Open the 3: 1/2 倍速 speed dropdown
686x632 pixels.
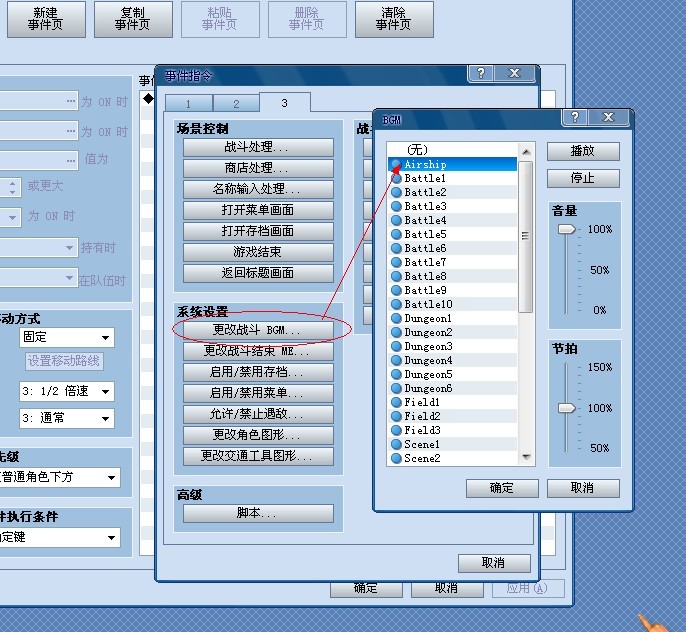click(x=67, y=391)
